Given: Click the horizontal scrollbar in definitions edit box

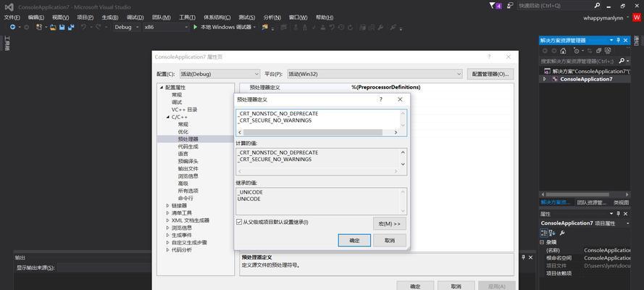Looking at the screenshot, I should [x=312, y=133].
